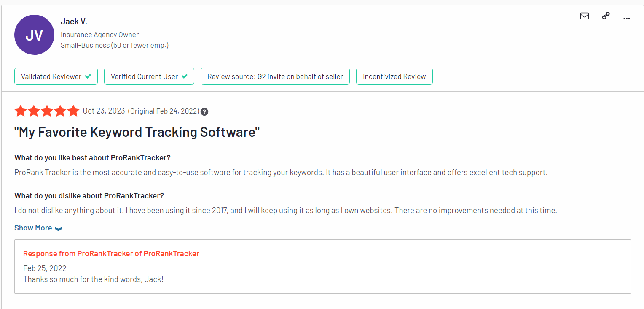Click the Review source G2 invite badge
This screenshot has width=644, height=309.
(275, 76)
